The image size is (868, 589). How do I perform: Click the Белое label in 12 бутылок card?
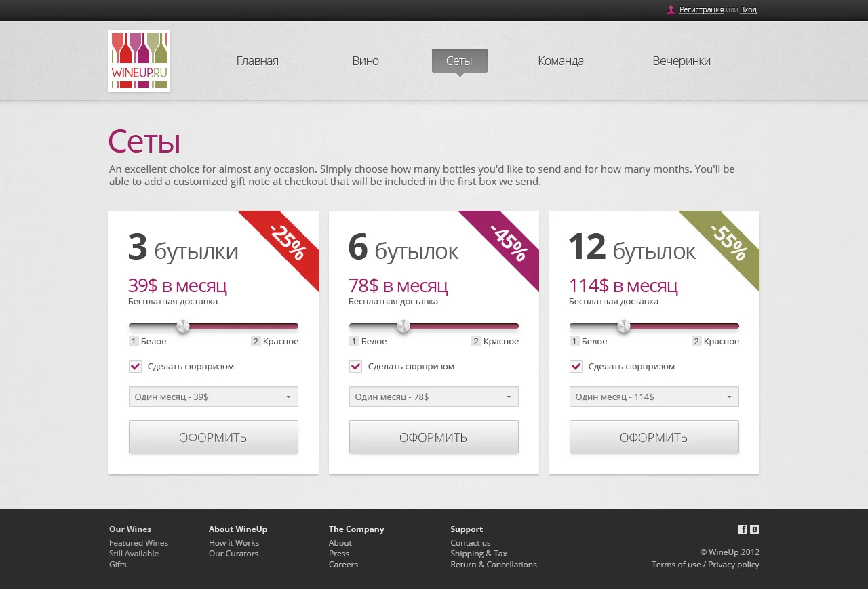(x=595, y=342)
